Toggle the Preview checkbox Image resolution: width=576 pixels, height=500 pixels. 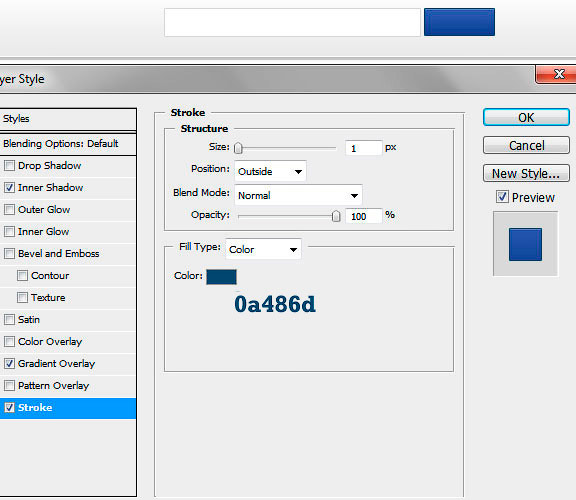pyautogui.click(x=502, y=197)
